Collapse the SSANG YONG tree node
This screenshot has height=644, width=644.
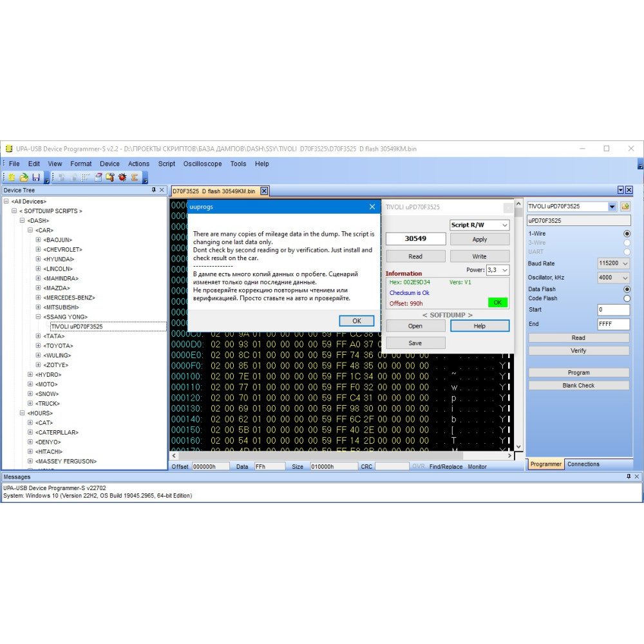[38, 317]
